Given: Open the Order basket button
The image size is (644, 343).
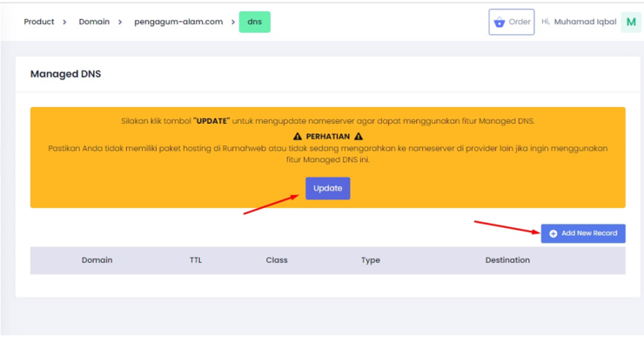Looking at the screenshot, I should click(x=512, y=22).
